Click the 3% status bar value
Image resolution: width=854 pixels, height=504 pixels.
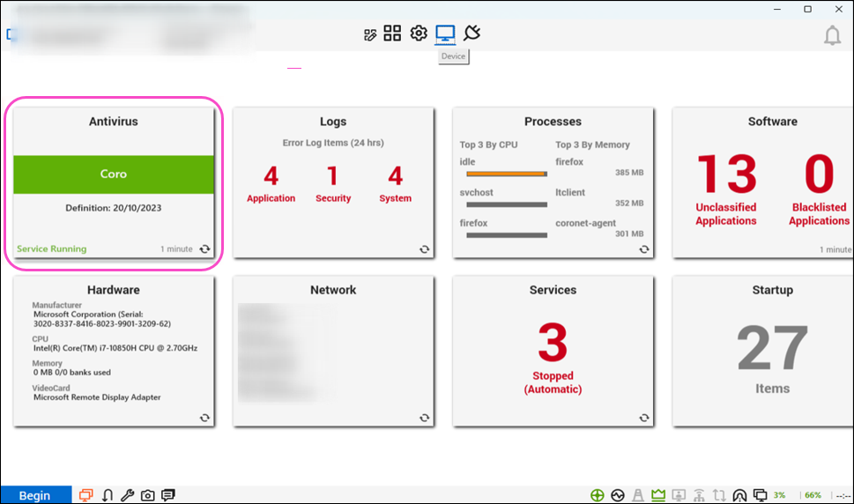coord(779,495)
